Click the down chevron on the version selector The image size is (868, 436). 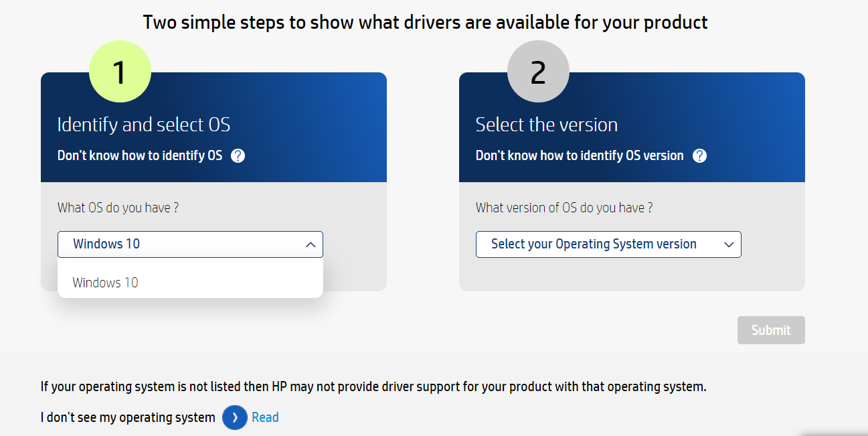coord(729,244)
